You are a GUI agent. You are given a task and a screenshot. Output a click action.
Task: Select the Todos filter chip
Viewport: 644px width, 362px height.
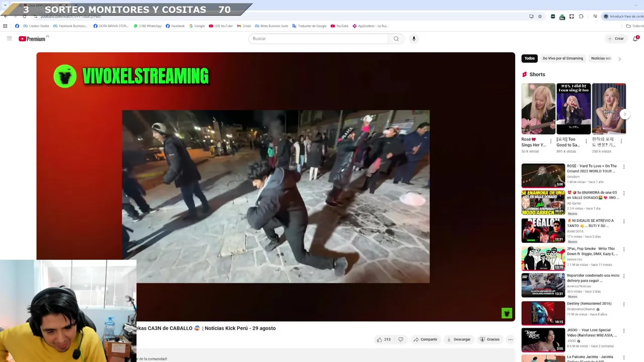pyautogui.click(x=529, y=58)
